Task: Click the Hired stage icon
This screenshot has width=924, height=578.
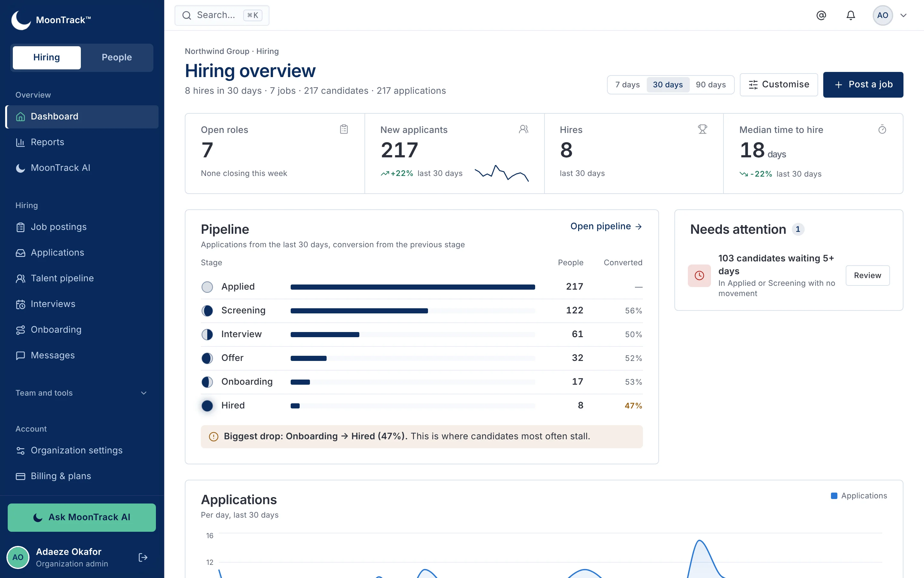Action: [x=207, y=406]
